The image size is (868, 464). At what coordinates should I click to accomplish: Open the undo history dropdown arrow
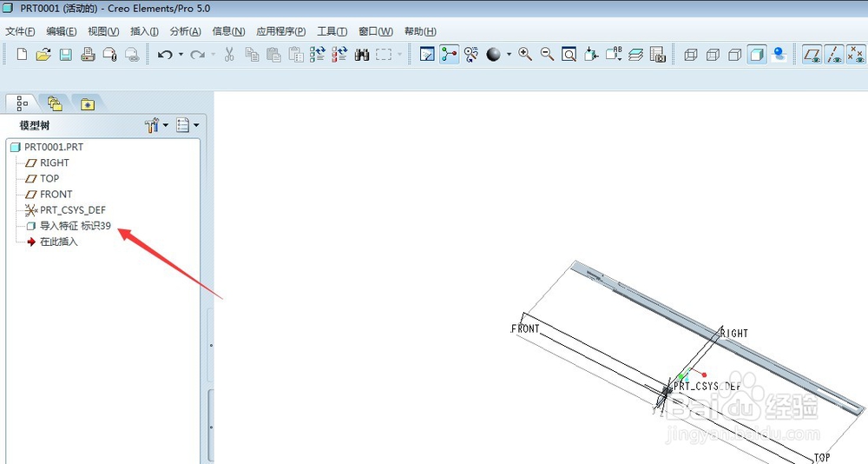pos(181,55)
